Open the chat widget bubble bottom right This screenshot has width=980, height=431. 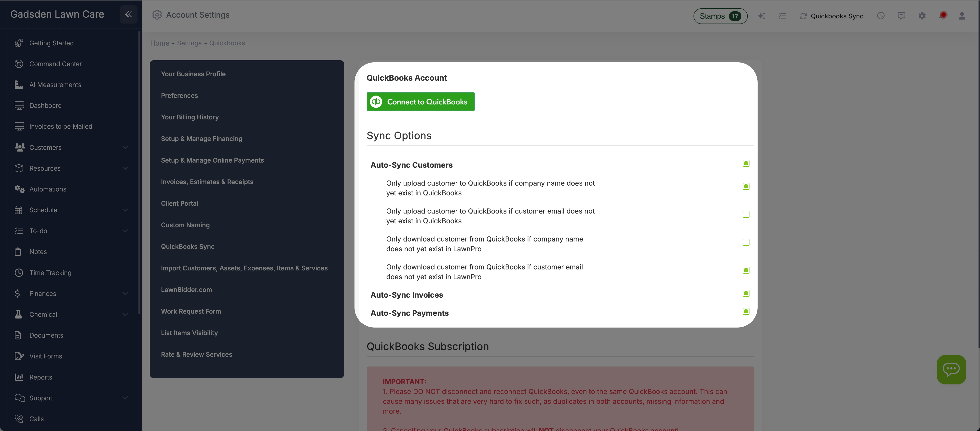[x=952, y=369]
